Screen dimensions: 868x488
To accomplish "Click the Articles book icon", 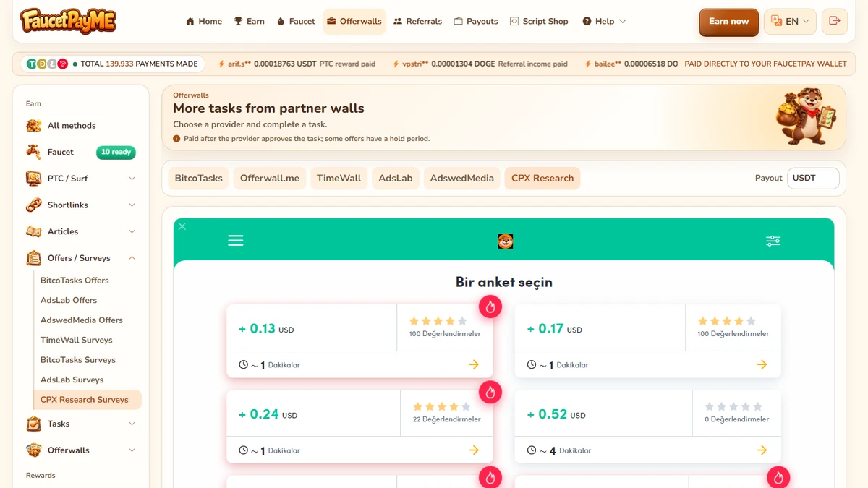I will click(33, 231).
